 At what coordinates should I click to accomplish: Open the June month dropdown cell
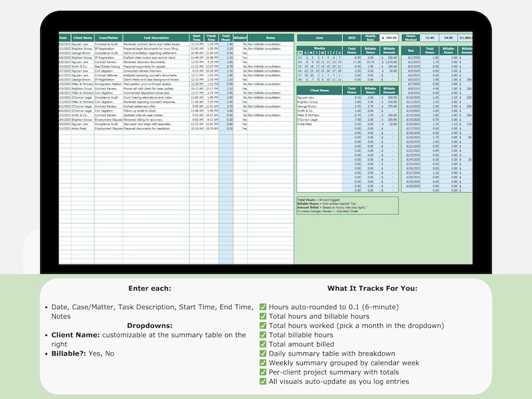pos(320,37)
